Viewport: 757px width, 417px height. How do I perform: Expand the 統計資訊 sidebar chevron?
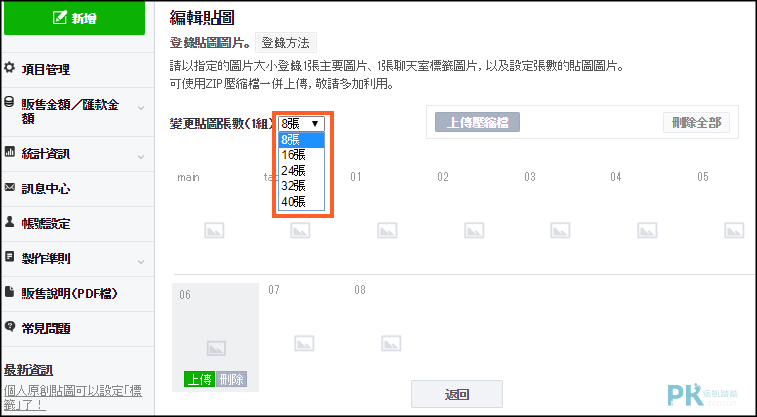coord(141,157)
